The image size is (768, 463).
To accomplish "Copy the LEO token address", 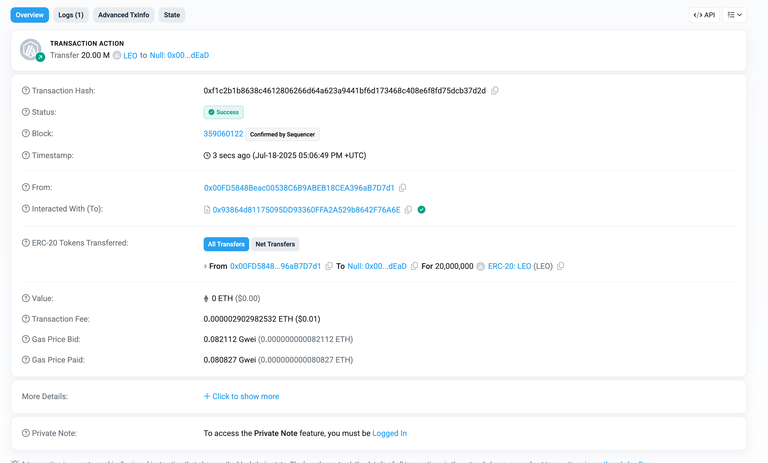I will coord(561,266).
